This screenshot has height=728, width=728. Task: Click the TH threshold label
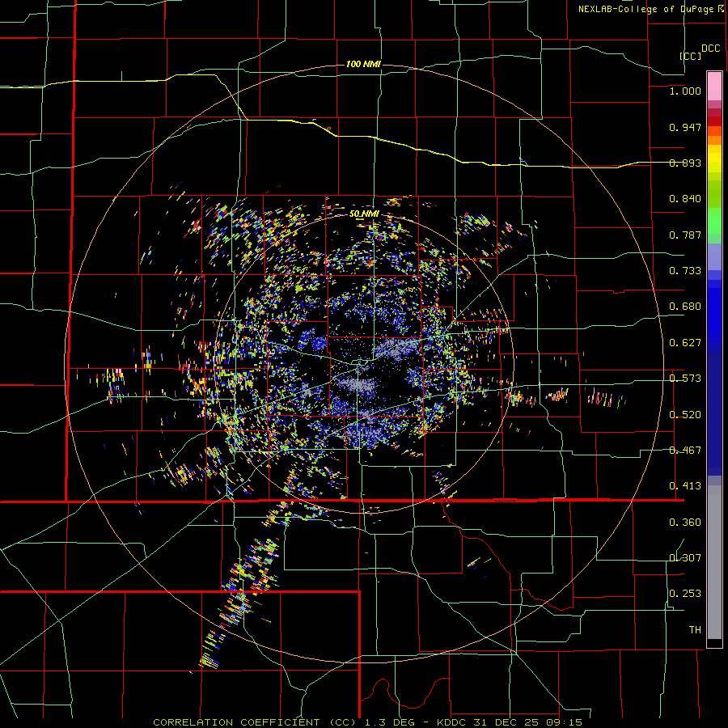(695, 630)
